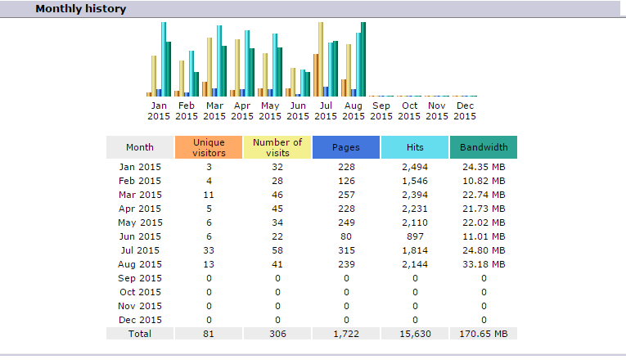Viewport: 626px width, 364px height.
Task: Click the 15,630 total hits value
Action: tap(415, 334)
